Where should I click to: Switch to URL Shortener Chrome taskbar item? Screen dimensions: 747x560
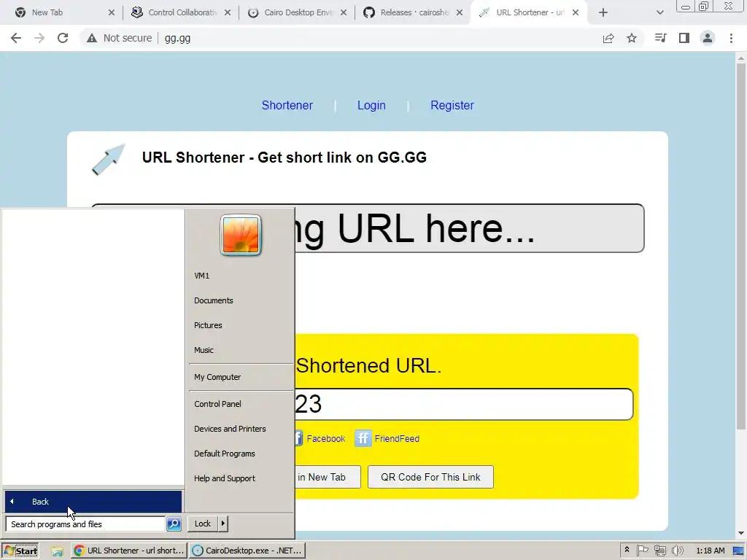click(128, 551)
